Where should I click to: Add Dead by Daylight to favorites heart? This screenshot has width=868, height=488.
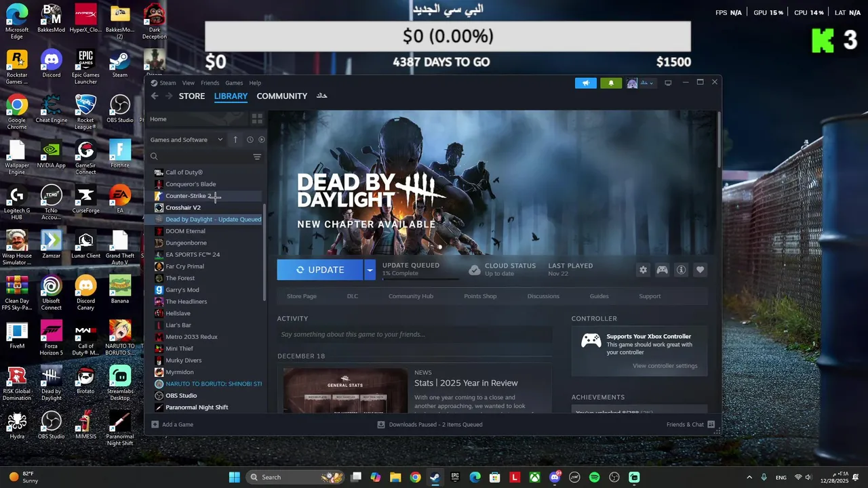(x=700, y=270)
